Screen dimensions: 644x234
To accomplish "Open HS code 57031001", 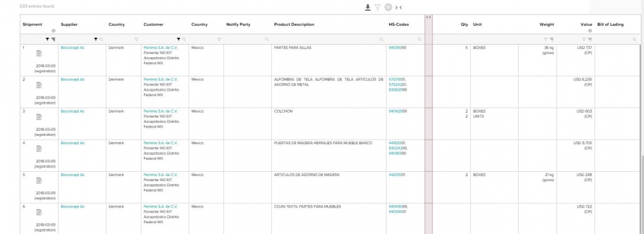I will click(397, 79).
